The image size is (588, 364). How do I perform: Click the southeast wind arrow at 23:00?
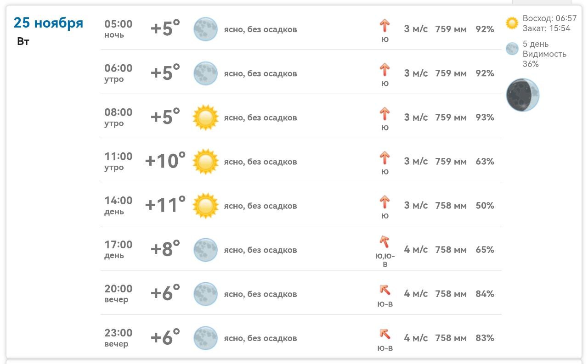[x=384, y=334]
